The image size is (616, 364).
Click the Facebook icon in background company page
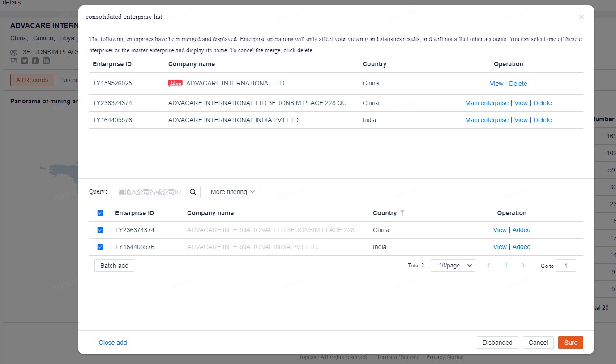[35, 61]
